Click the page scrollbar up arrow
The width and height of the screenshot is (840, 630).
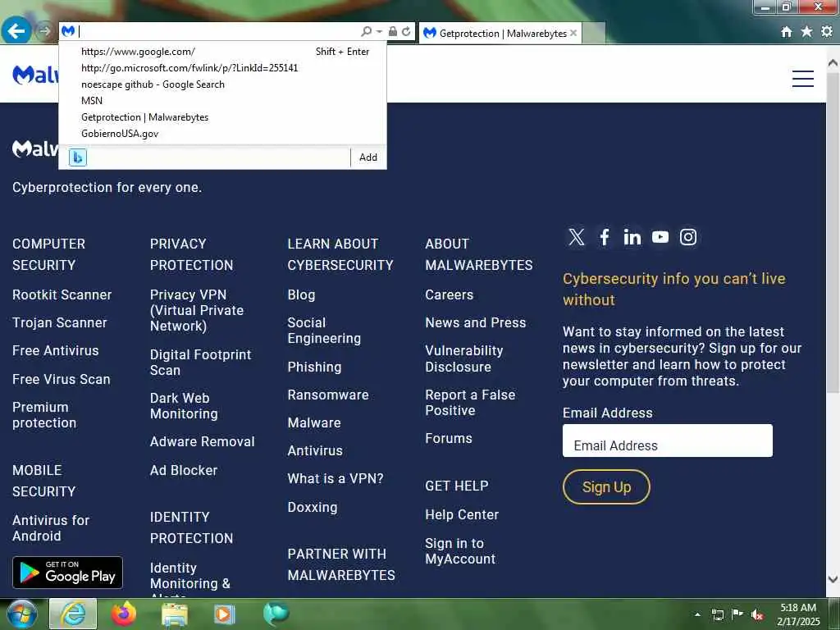[x=833, y=62]
